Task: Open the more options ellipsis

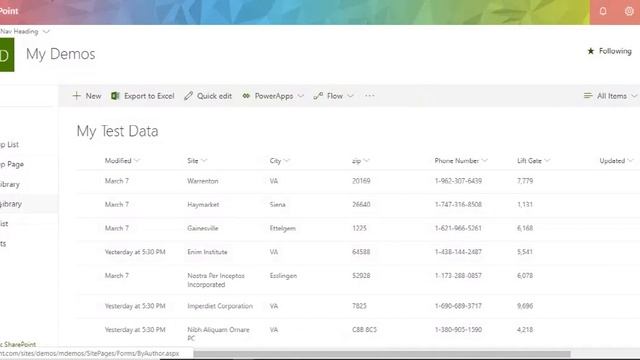Action: pyautogui.click(x=369, y=96)
